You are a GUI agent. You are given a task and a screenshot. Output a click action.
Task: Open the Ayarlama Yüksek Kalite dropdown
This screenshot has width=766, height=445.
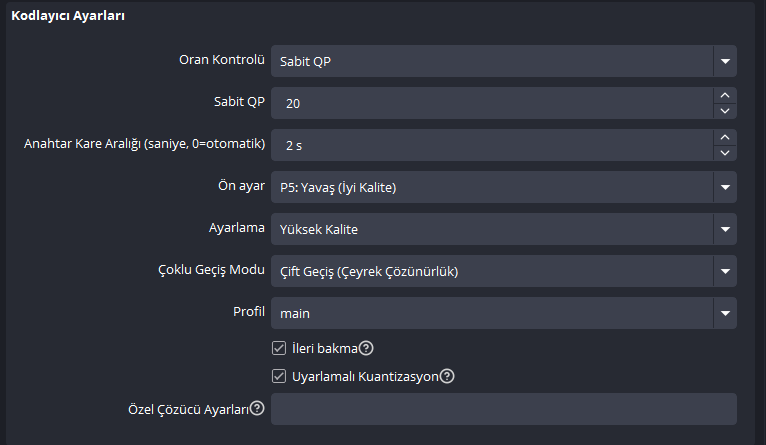[504, 229]
